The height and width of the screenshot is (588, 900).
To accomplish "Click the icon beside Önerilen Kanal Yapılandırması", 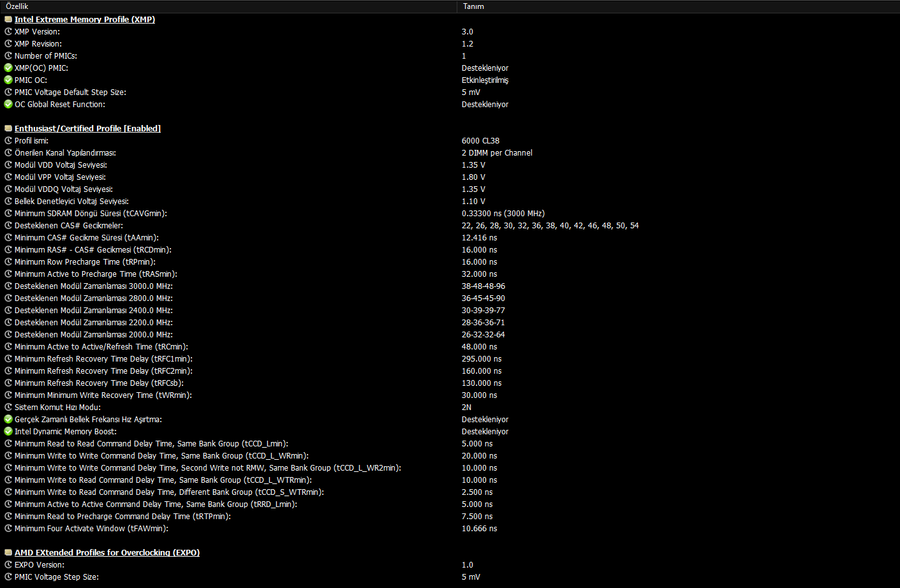I will 8,153.
